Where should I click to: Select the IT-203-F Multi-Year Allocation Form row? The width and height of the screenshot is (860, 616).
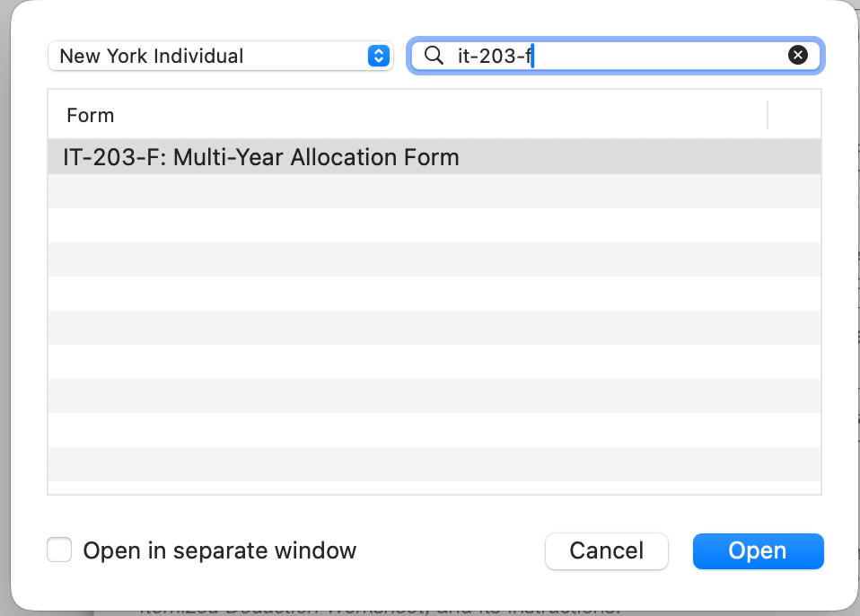(262, 156)
